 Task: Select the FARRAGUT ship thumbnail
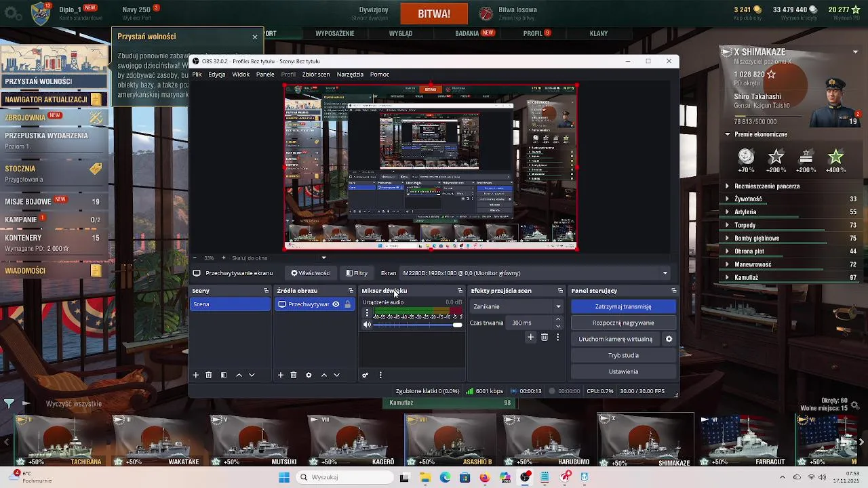[743, 441]
